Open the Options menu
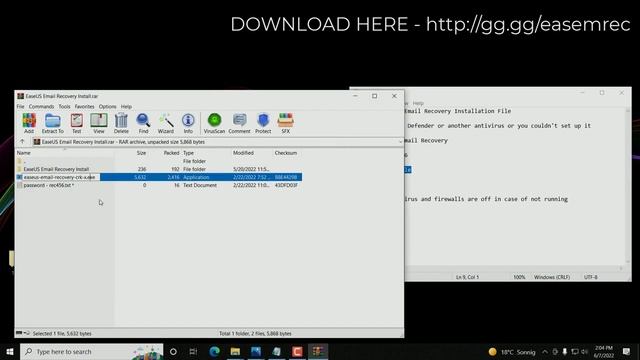Image resolution: width=640 pixels, height=360 pixels. [107, 107]
